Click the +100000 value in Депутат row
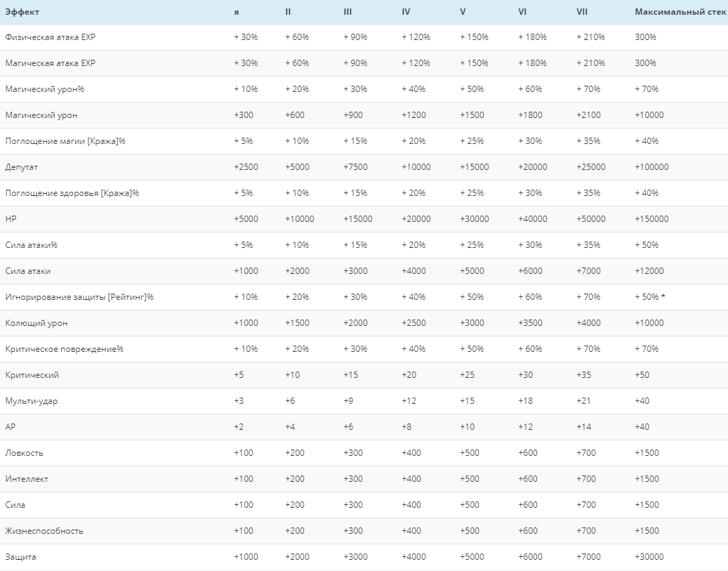 pos(651,166)
